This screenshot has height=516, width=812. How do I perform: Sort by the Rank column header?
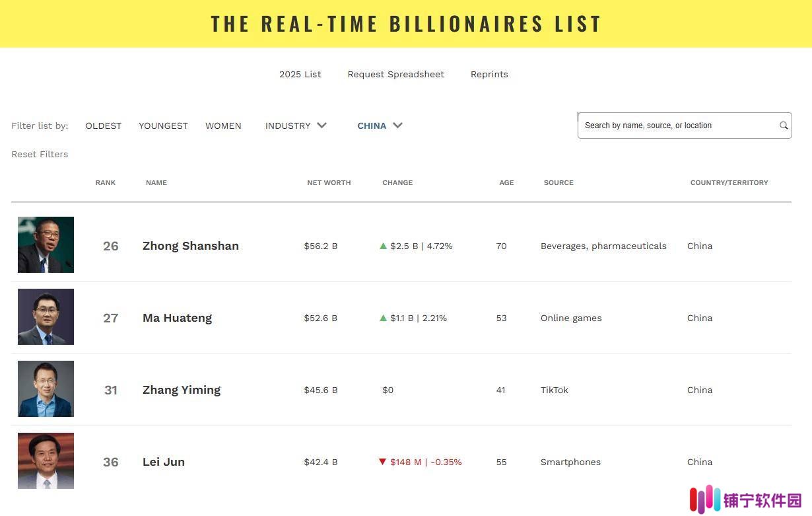(x=106, y=182)
